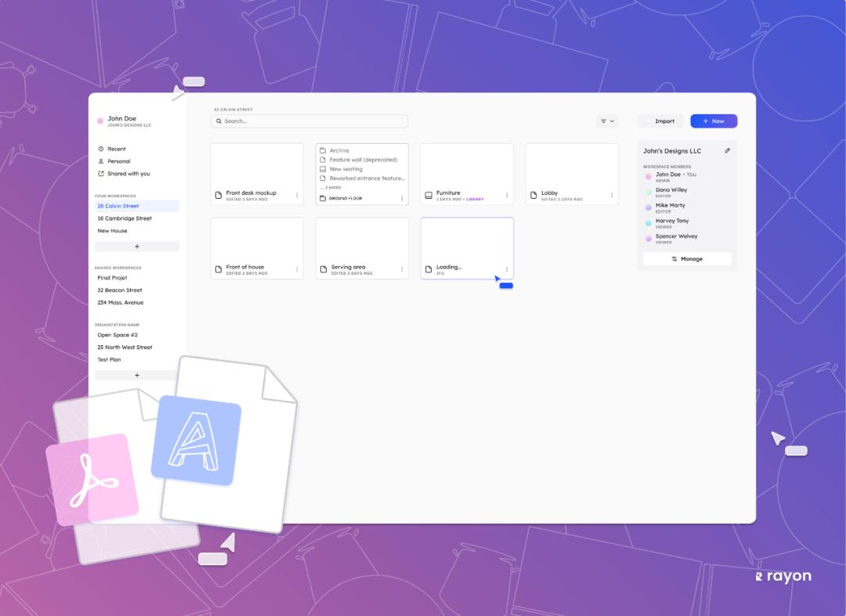Viewport: 846px width, 616px height.
Task: Open the New House workspace
Action: [x=112, y=231]
